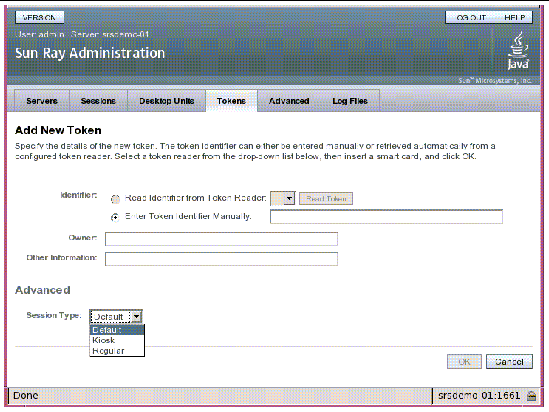549x412 pixels.
Task: Click the VERSION button
Action: pos(40,17)
